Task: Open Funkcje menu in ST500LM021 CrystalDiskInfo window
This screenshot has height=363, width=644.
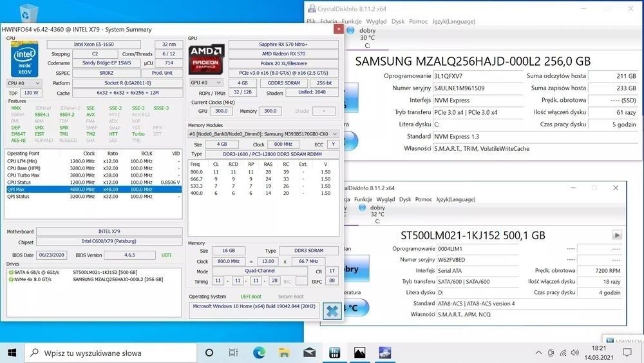Action: coord(363,199)
